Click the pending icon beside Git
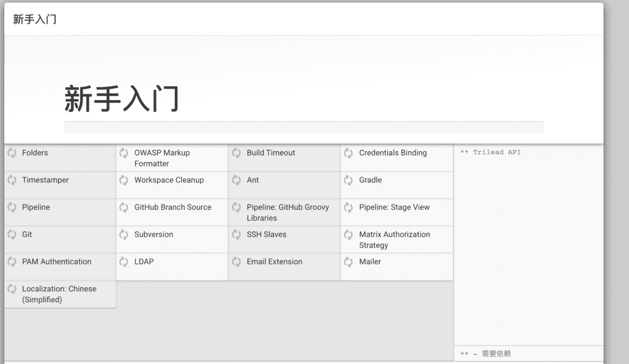The image size is (629, 364). [12, 234]
